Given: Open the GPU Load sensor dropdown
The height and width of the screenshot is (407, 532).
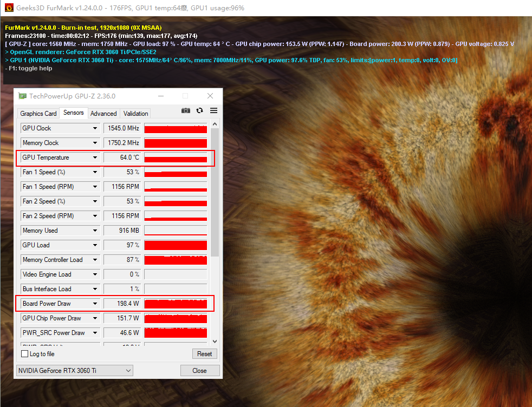Looking at the screenshot, I should pyautogui.click(x=95, y=245).
